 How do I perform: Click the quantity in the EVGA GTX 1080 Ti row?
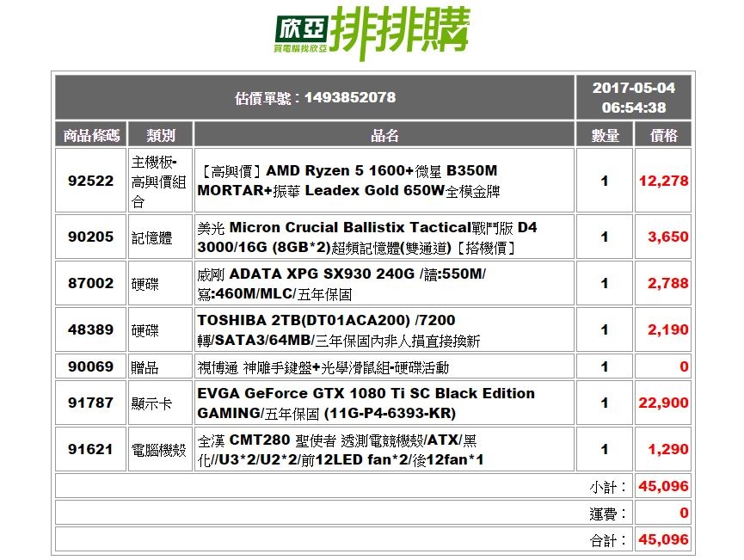pyautogui.click(x=605, y=403)
